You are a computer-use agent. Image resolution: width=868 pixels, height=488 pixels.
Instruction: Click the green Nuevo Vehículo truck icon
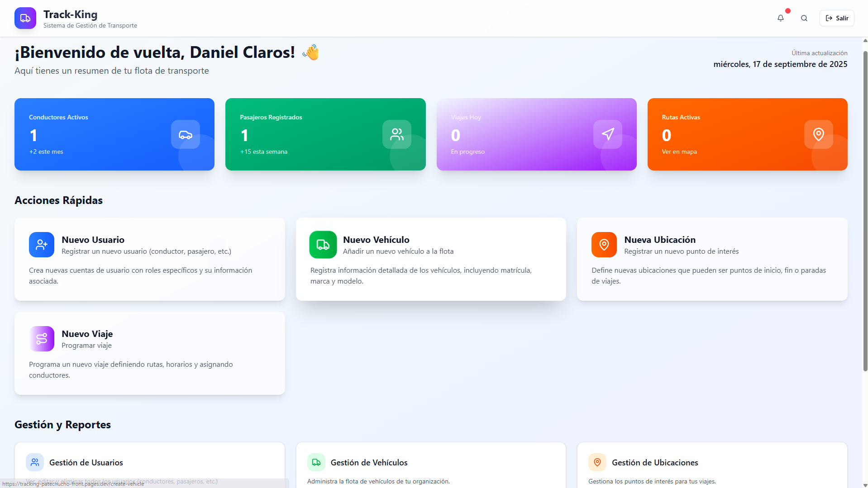[323, 245]
